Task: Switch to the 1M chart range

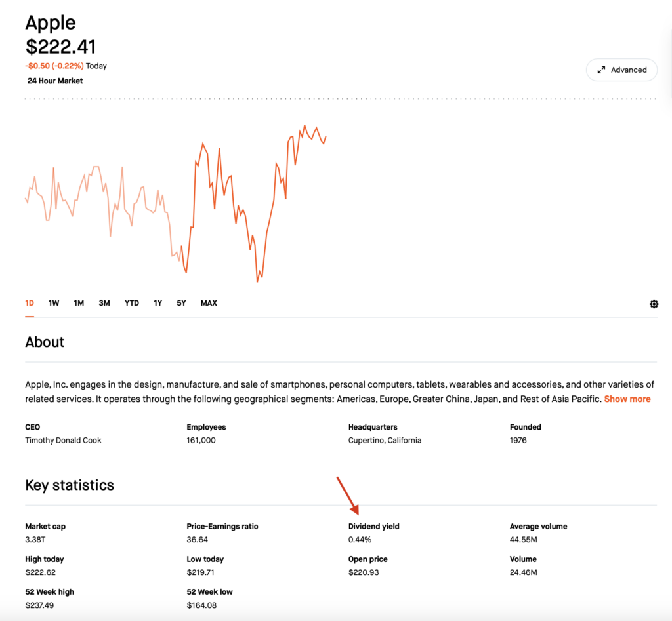Action: tap(79, 303)
